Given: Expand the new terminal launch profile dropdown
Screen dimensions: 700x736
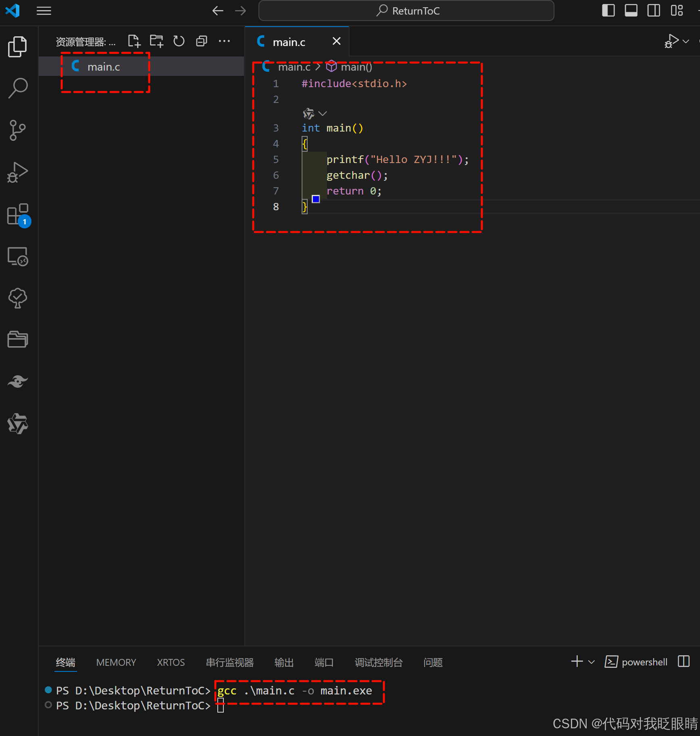Looking at the screenshot, I should pyautogui.click(x=592, y=662).
